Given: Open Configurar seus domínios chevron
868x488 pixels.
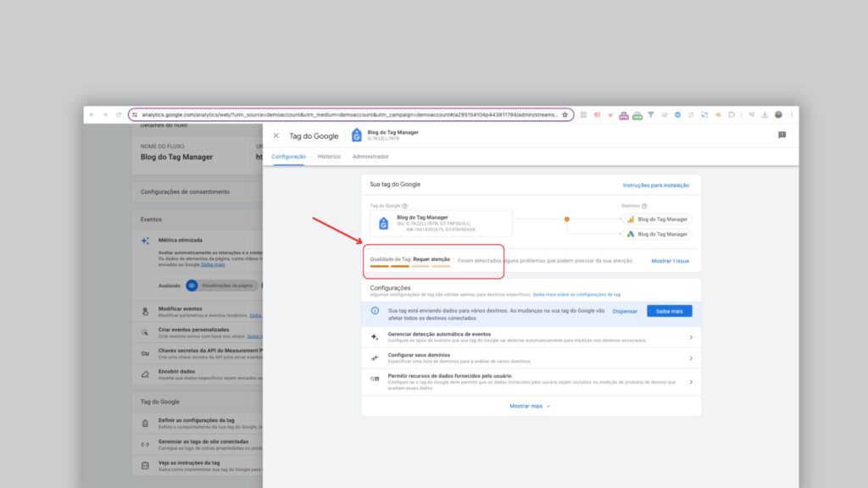Looking at the screenshot, I should [x=691, y=358].
